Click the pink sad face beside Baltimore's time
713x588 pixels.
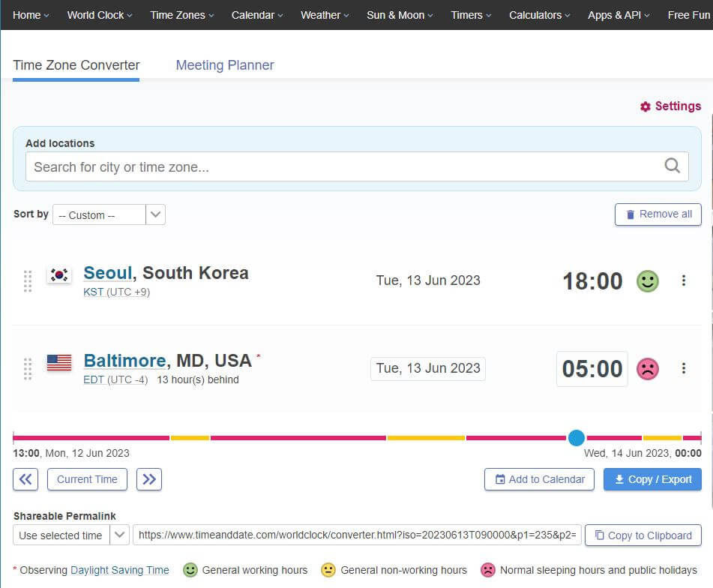tap(647, 368)
